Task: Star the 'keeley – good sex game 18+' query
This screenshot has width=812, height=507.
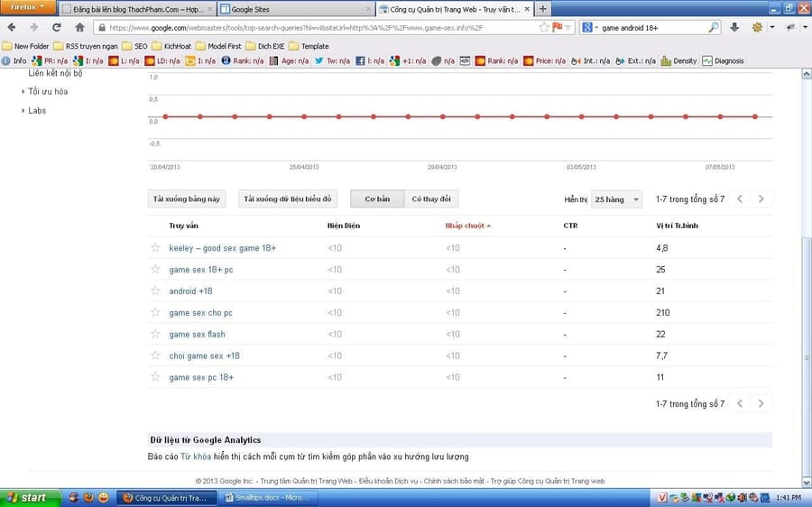Action: [x=155, y=247]
